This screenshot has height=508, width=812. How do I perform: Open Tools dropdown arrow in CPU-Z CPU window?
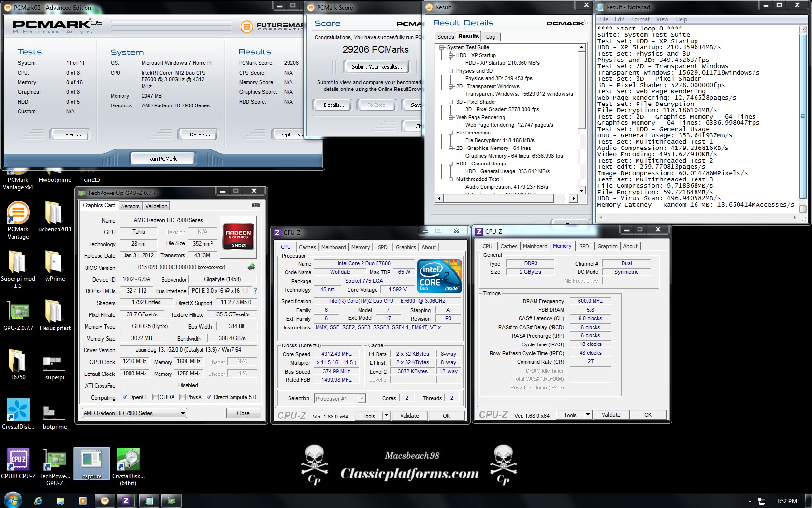386,415
